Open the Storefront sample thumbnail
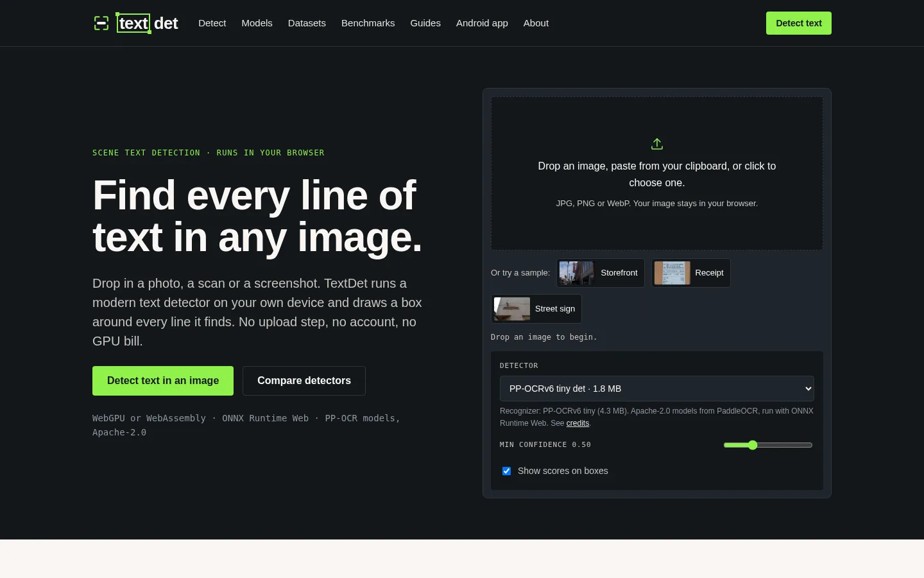The image size is (924, 578). click(x=601, y=273)
